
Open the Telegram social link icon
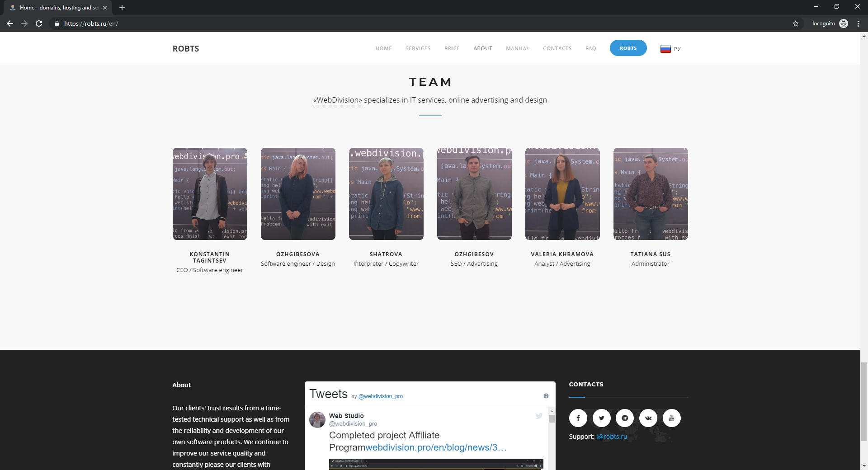625,418
